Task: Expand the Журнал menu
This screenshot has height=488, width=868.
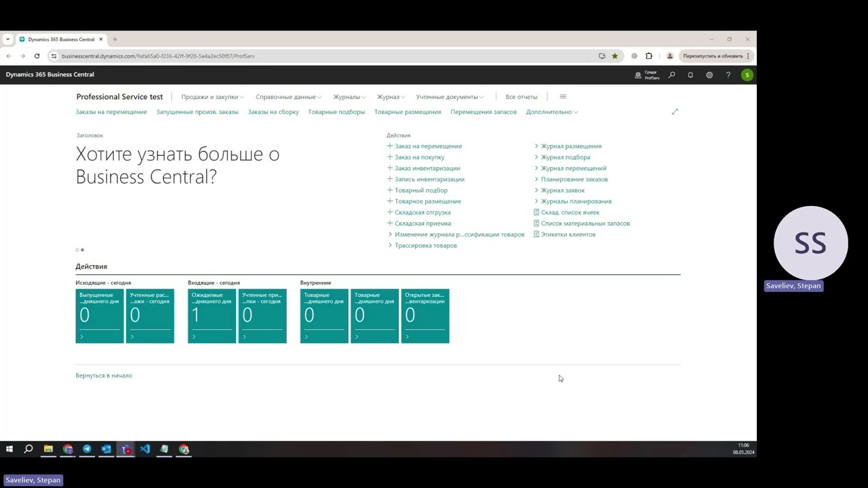Action: tap(391, 97)
